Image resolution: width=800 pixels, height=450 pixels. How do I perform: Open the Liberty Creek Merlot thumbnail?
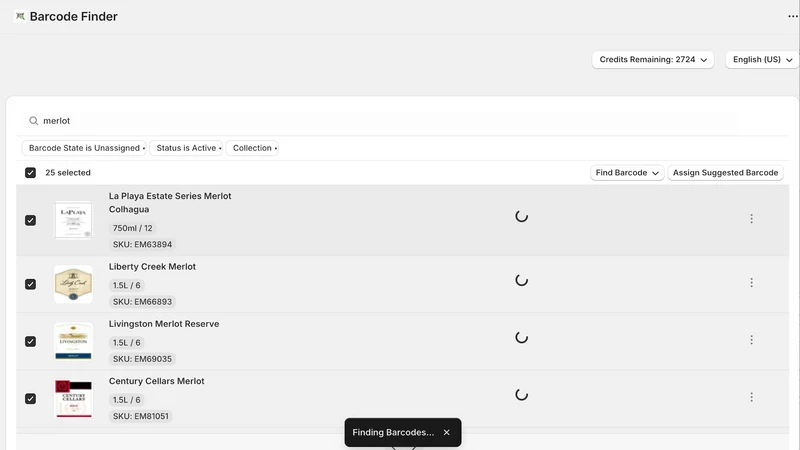(73, 284)
